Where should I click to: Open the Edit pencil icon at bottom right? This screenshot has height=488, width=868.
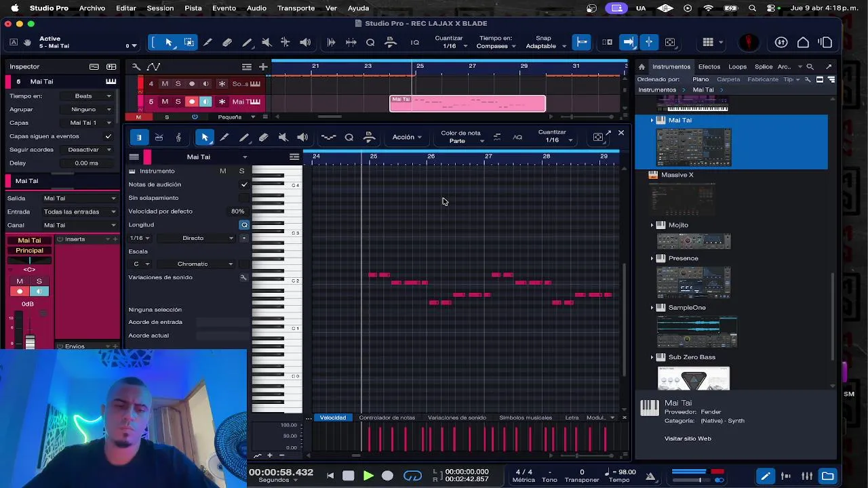point(766,476)
